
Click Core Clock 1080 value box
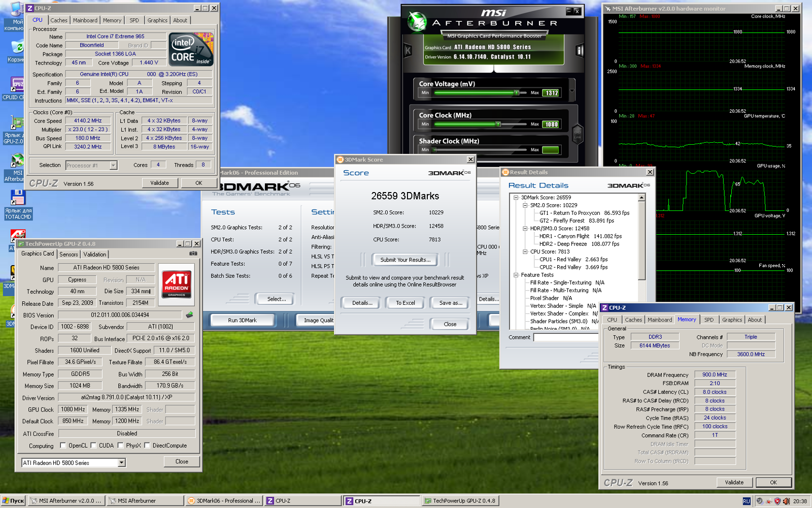(551, 124)
